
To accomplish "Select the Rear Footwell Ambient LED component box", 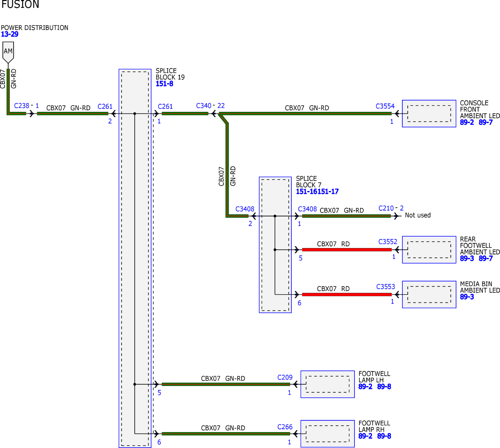I will tap(429, 250).
